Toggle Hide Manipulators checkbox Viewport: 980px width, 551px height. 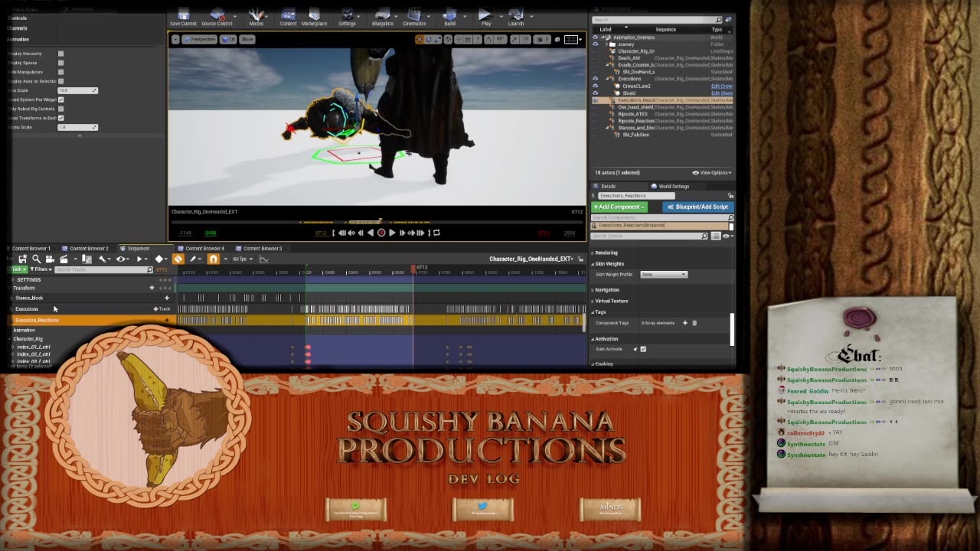point(61,72)
